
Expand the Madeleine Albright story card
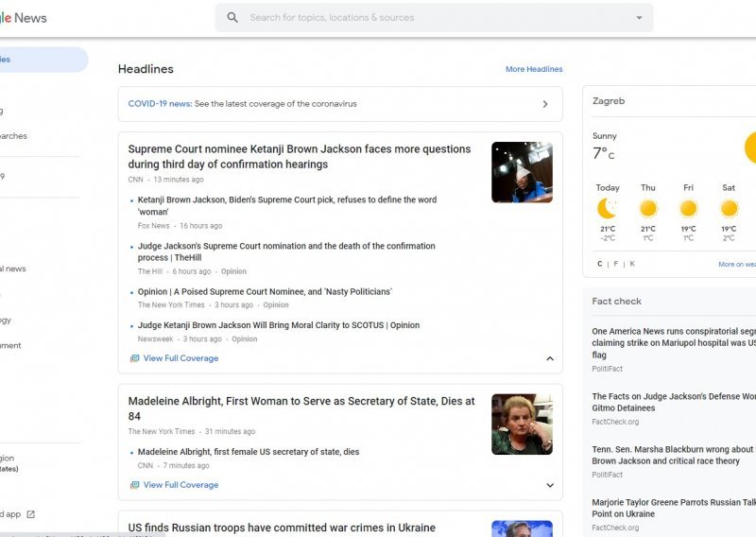coord(550,485)
